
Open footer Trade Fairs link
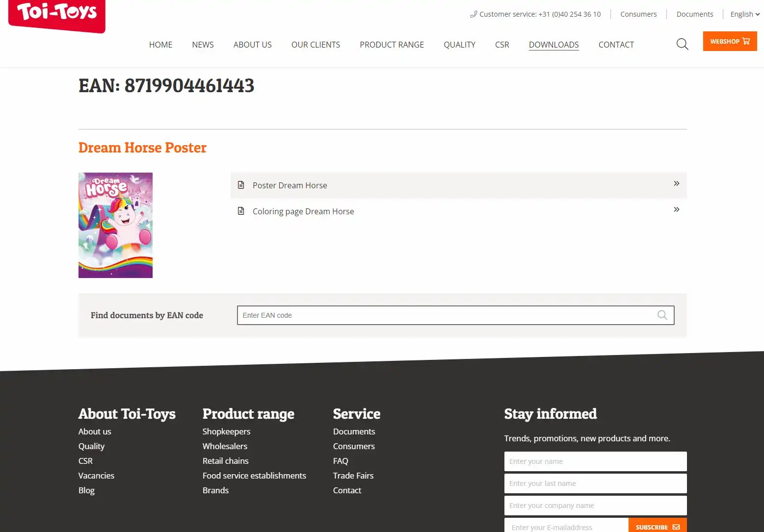coord(353,476)
